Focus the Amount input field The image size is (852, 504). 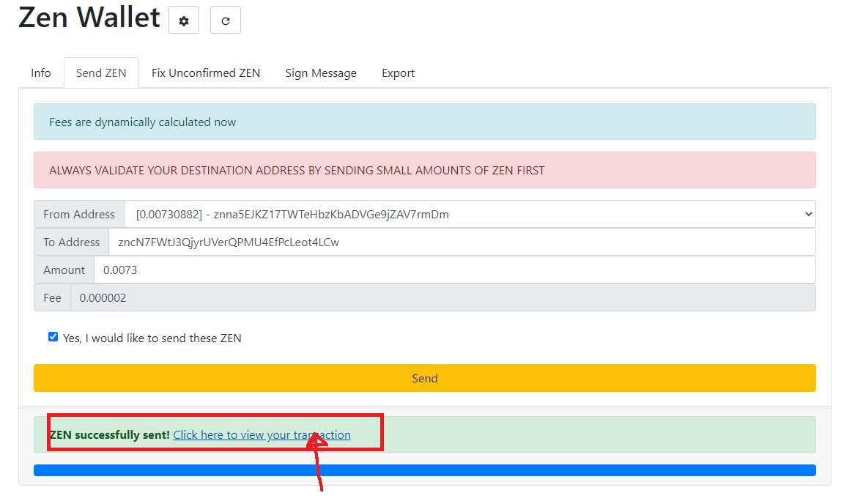[455, 270]
